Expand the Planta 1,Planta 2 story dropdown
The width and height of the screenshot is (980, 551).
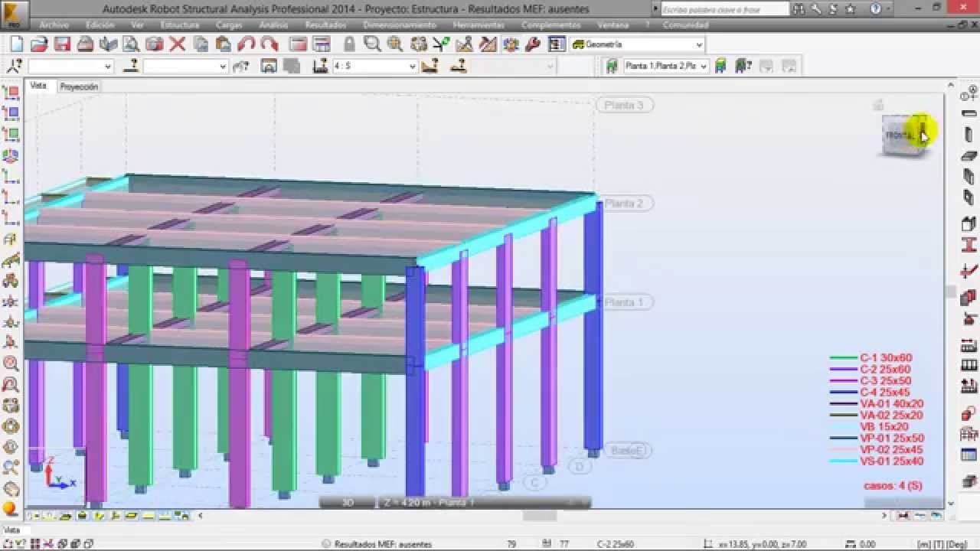pyautogui.click(x=704, y=67)
